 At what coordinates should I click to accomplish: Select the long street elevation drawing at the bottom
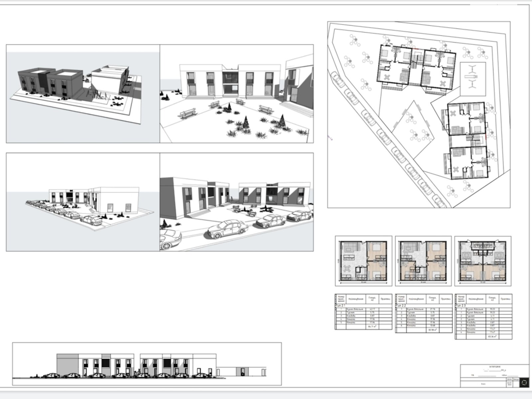point(147,364)
